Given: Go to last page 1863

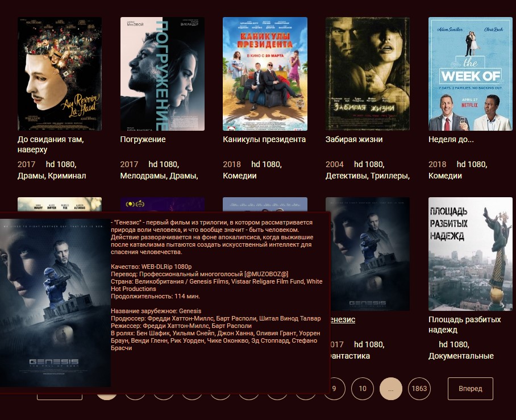Looking at the screenshot, I should click(x=419, y=388).
